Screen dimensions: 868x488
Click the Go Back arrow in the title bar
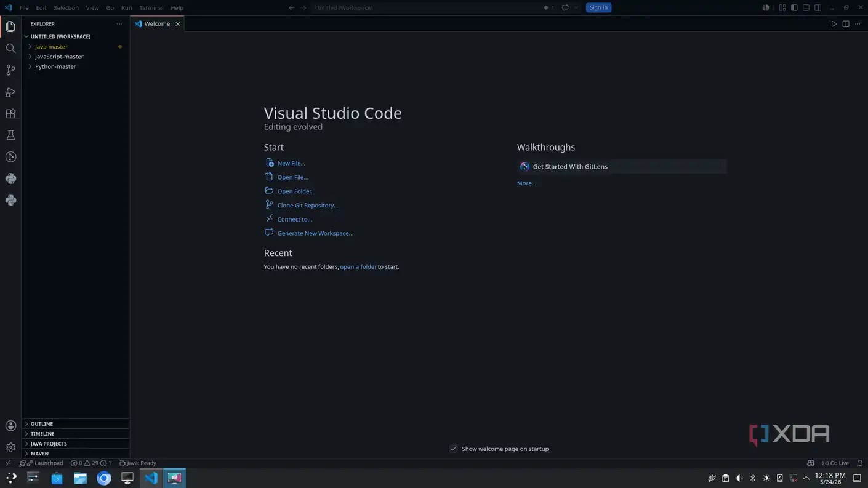(291, 7)
